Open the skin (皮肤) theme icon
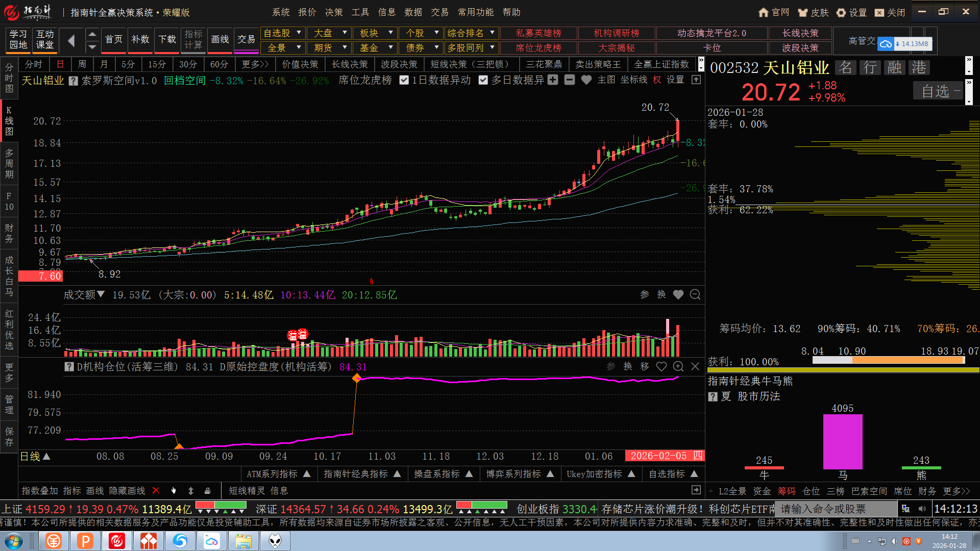Screen dimensions: 980x551 (x=803, y=12)
